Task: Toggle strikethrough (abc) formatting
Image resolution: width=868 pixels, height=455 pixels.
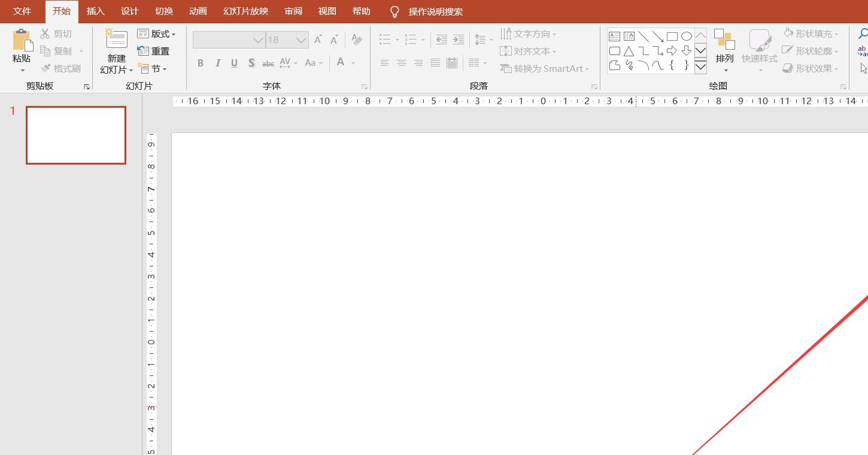Action: coord(268,63)
